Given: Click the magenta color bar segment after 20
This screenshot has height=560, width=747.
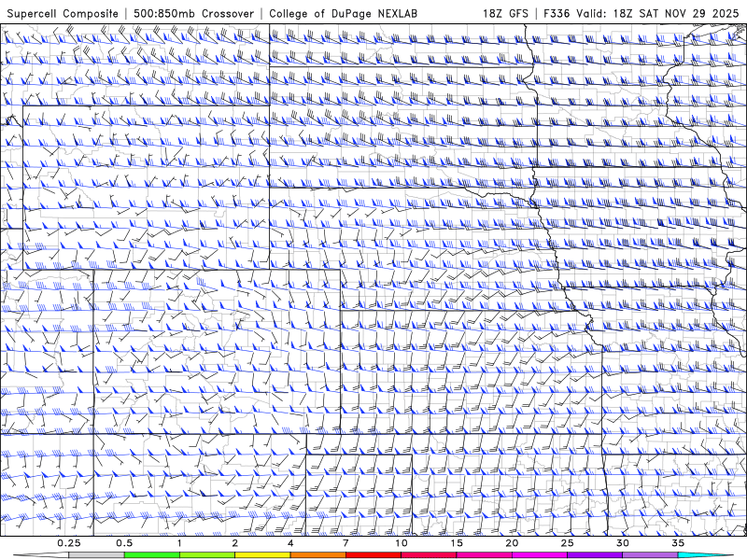Looking at the screenshot, I should 540,554.
